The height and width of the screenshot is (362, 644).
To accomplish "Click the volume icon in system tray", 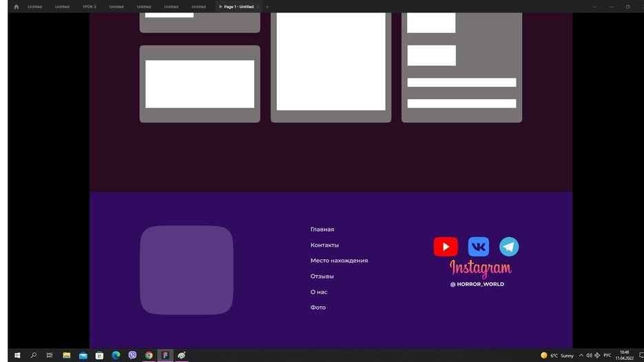I will click(589, 355).
